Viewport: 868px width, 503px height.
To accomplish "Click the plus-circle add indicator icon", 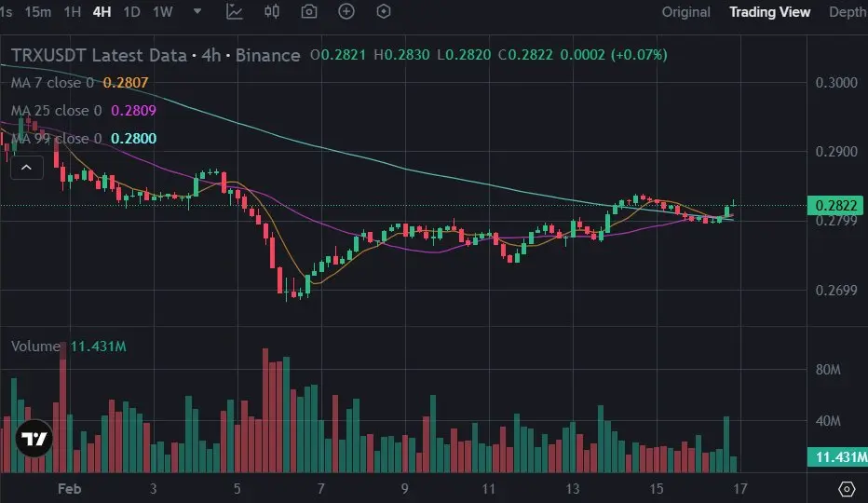I will (346, 11).
